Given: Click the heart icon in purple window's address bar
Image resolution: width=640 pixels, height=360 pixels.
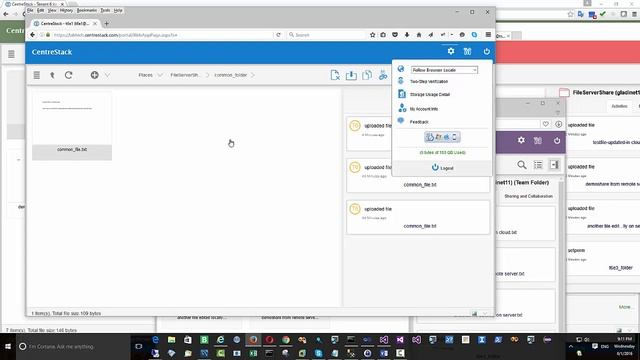Looking at the screenshot, I should coord(546,124).
